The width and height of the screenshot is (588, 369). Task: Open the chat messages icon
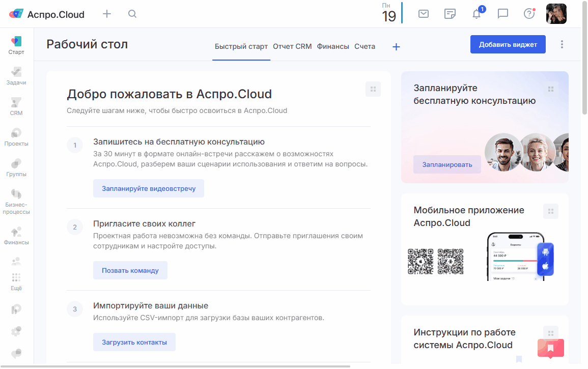coord(503,14)
